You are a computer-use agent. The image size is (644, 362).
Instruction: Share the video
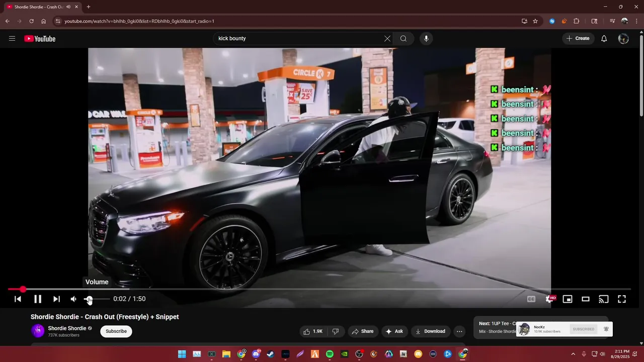363,331
